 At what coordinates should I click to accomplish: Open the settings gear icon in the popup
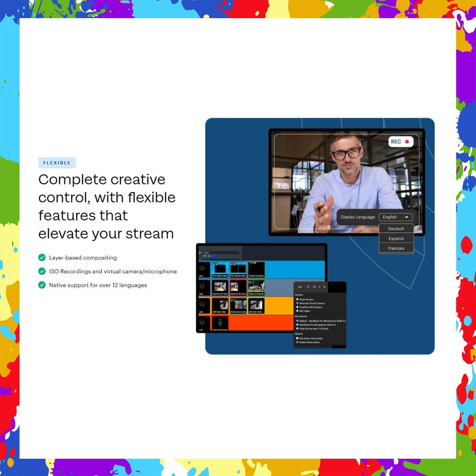click(324, 287)
